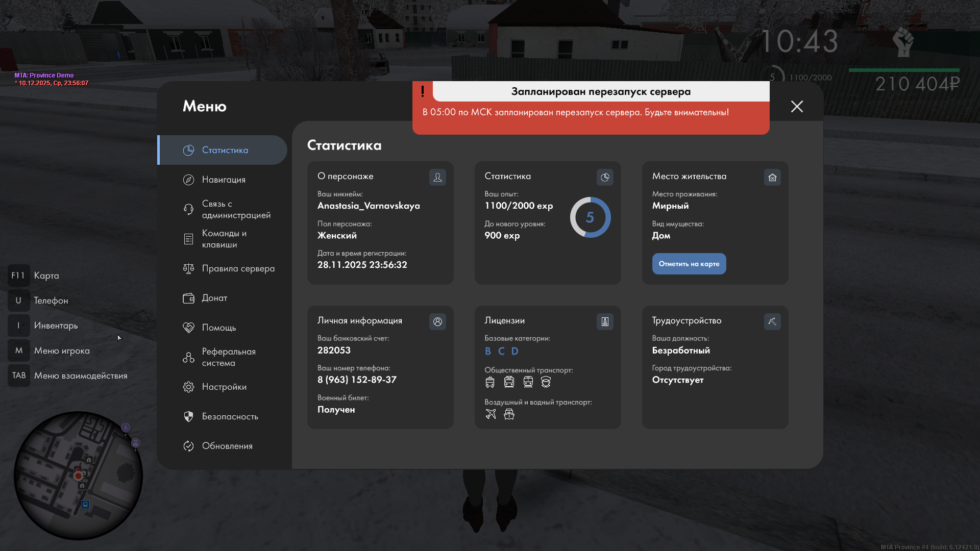The height and width of the screenshot is (551, 980).
Task: Open Связь с администрацией section
Action: 236,209
